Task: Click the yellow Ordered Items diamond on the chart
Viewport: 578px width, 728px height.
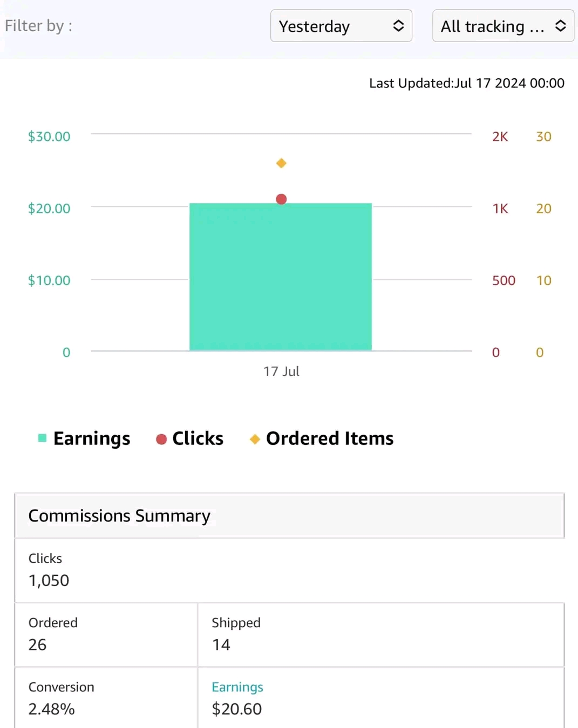Action: coord(281,163)
